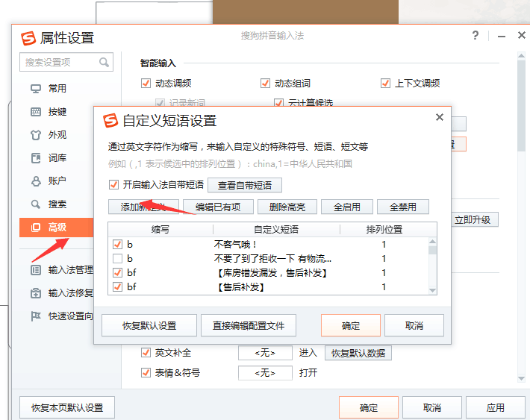
Task: Click the 全禁用 button
Action: 403,207
